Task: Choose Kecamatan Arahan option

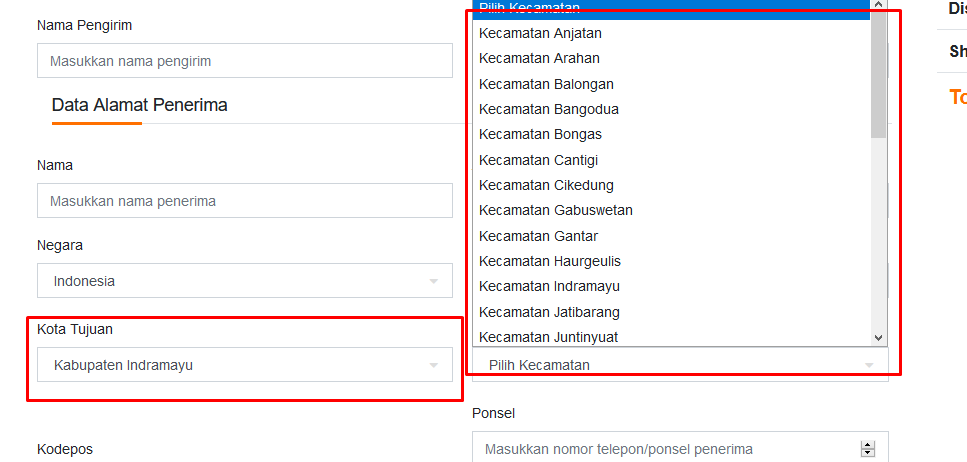Action: [x=539, y=58]
